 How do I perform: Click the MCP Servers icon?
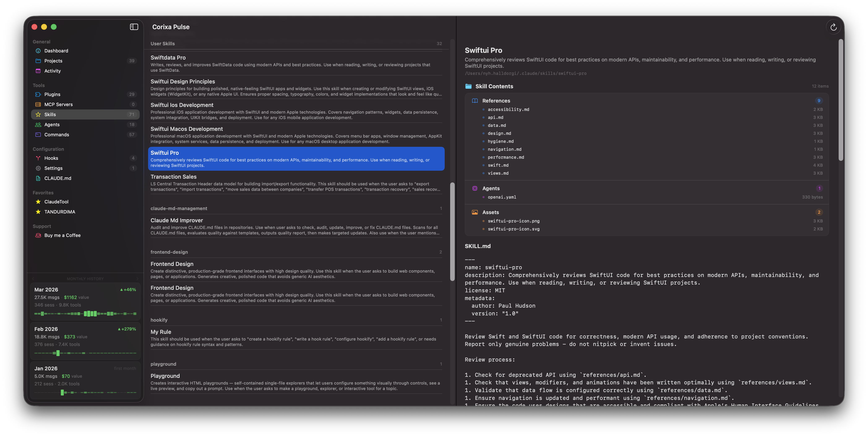point(38,105)
